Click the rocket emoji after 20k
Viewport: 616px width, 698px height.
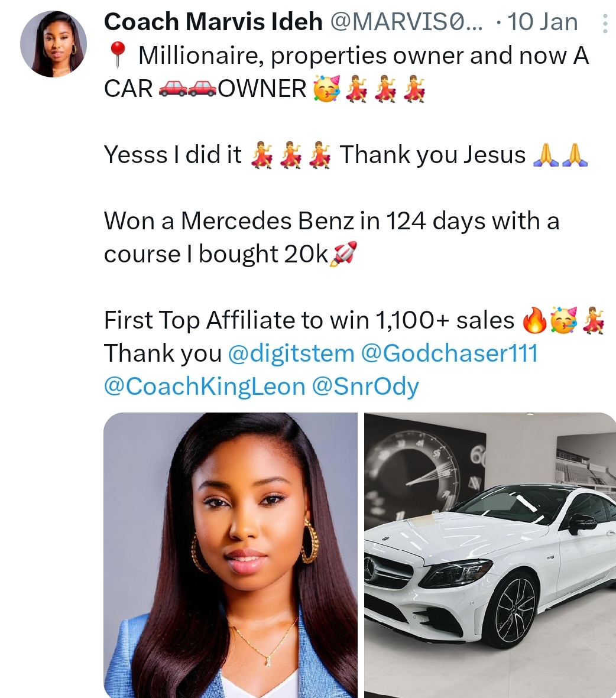pyautogui.click(x=343, y=255)
